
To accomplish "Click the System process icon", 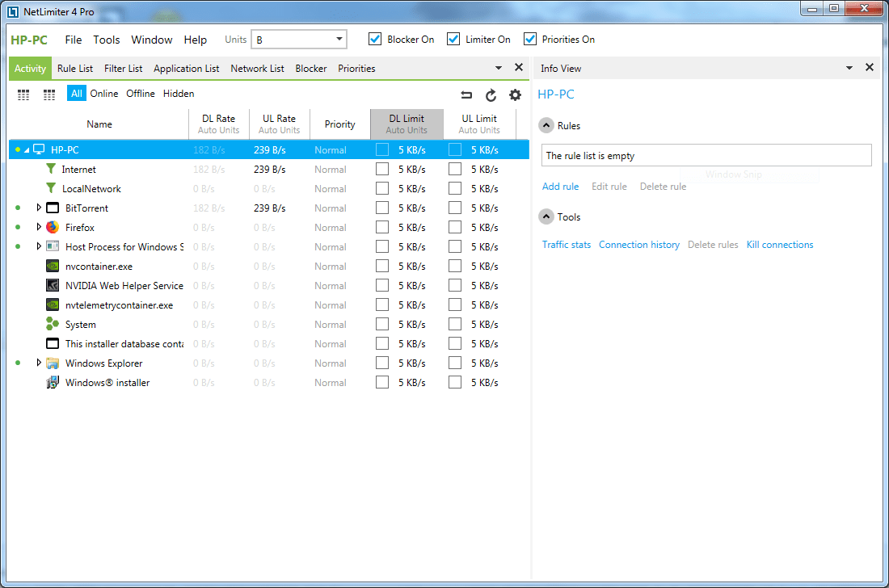I will tap(53, 324).
